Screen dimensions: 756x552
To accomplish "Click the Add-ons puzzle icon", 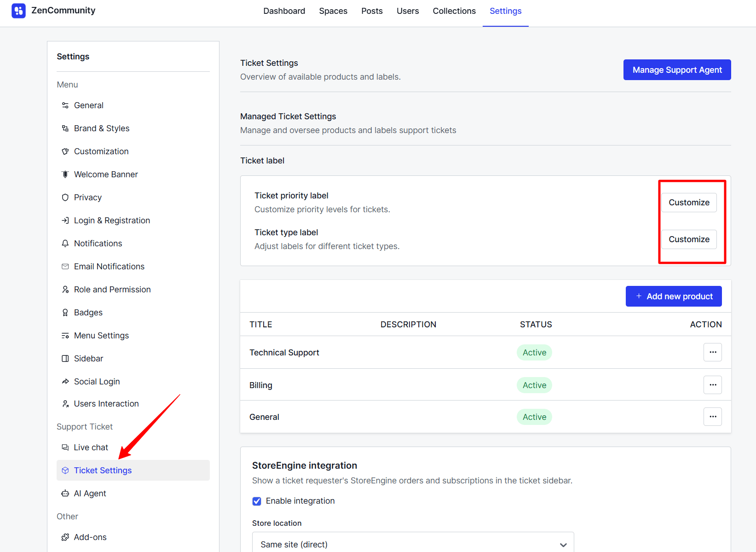I will tap(65, 537).
